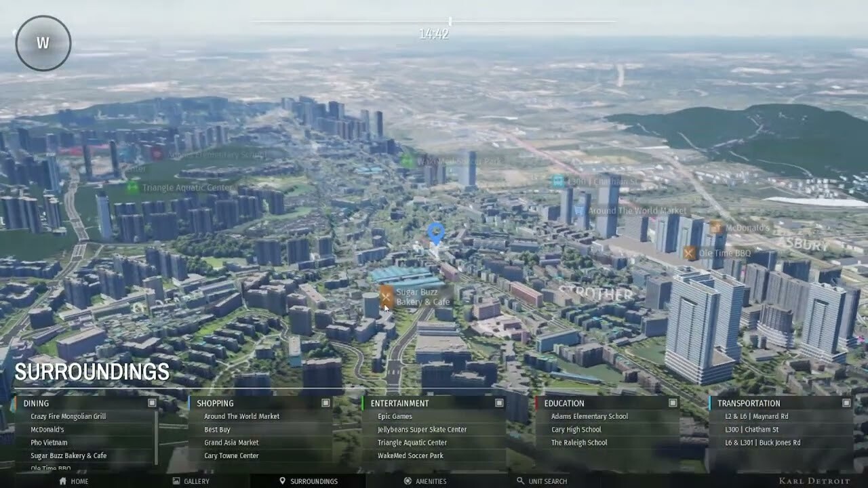Choose Best Buy in the Shopping list
868x488 pixels.
click(218, 430)
